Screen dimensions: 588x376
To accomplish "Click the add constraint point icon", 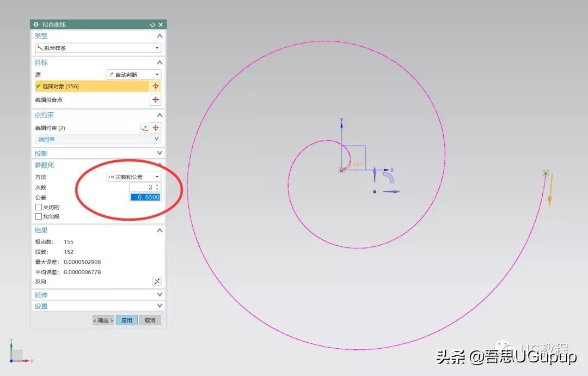I will coord(144,128).
